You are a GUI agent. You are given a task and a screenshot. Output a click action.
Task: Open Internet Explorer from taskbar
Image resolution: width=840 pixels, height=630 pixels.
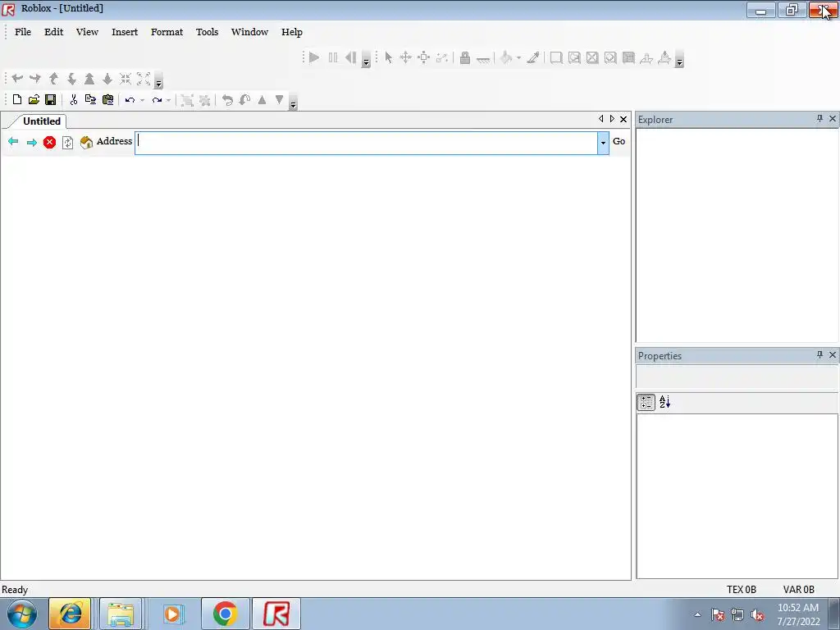tap(71, 614)
